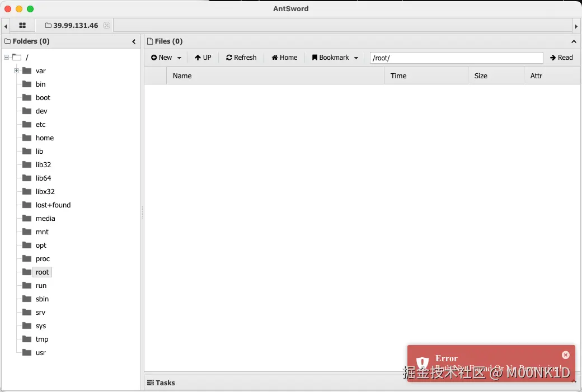The width and height of the screenshot is (582, 392).
Task: Refresh the file list
Action: 241,58
